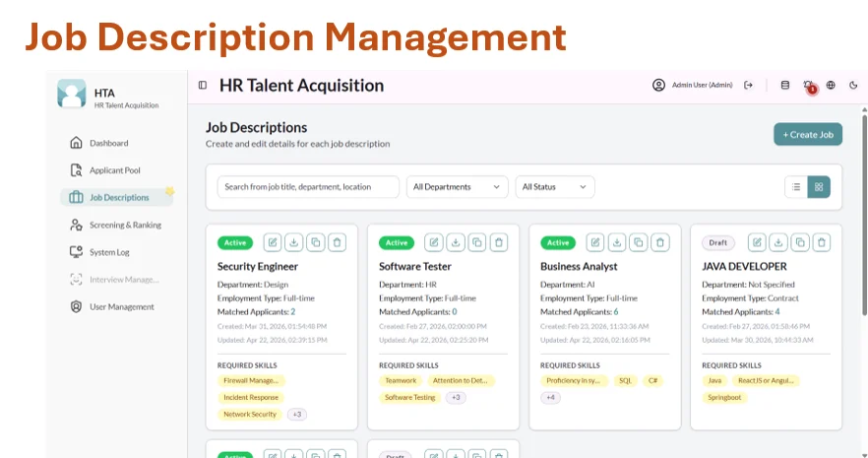This screenshot has width=868, height=458.
Task: Edit the Software Tester job
Action: click(x=434, y=242)
